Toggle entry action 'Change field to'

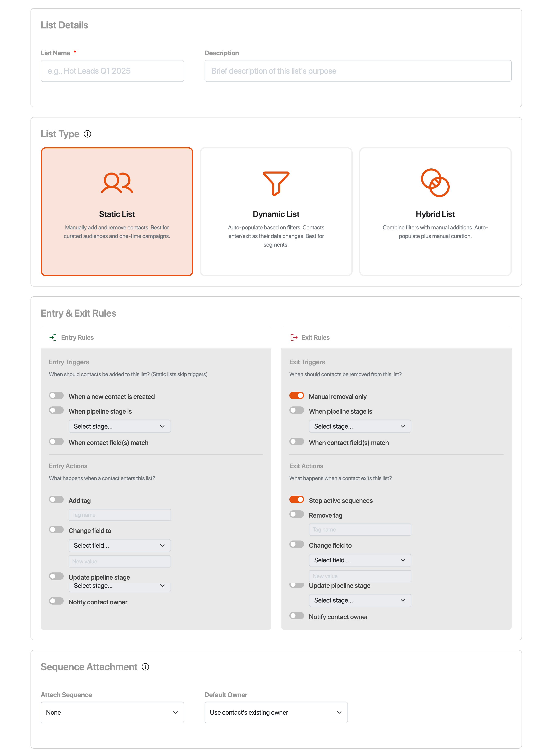tap(56, 529)
